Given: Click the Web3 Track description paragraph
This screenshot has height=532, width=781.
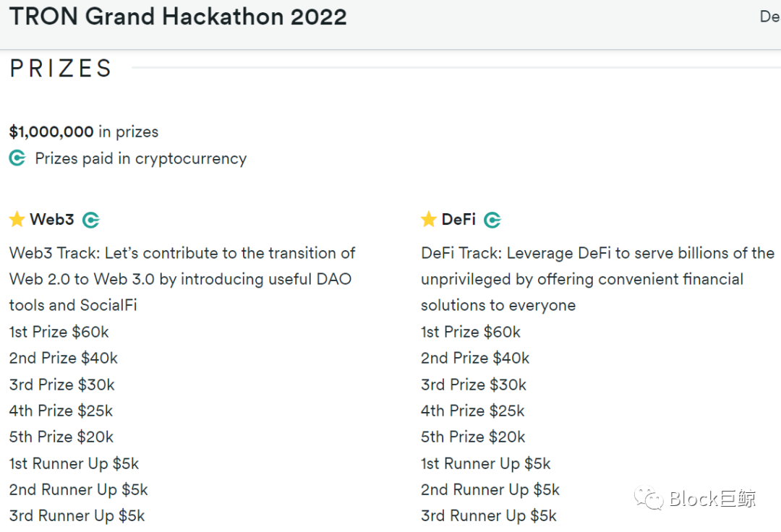Looking at the screenshot, I should point(182,279).
